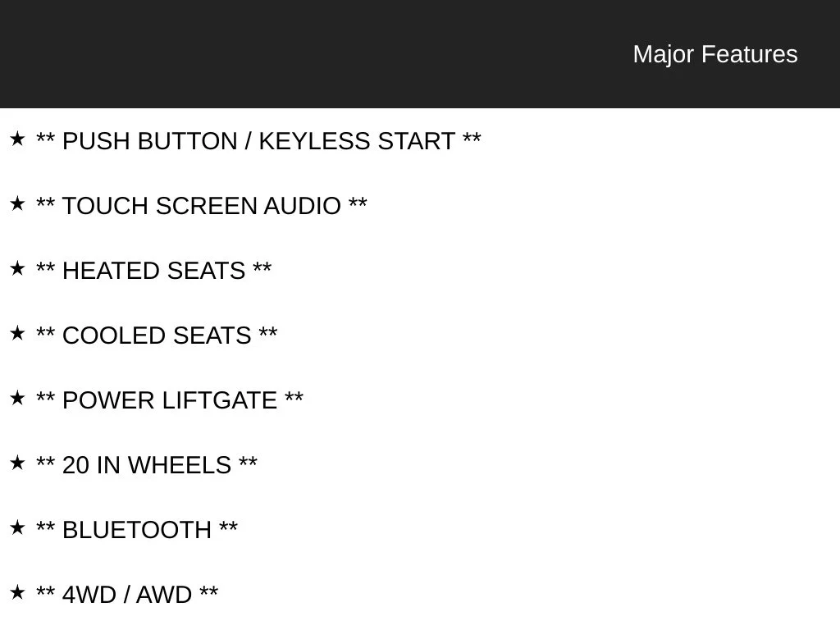
Task: Select the POWER LIFTGATE feature text
Action: pyautogui.click(x=170, y=400)
